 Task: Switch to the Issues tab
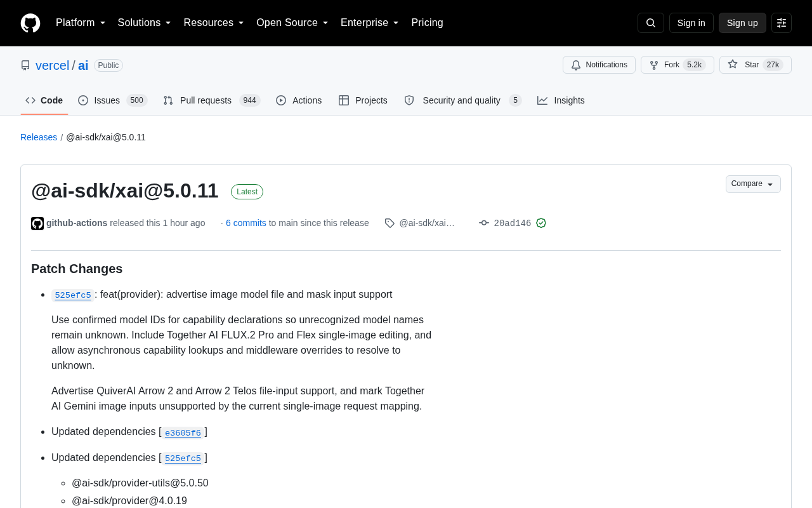click(113, 100)
